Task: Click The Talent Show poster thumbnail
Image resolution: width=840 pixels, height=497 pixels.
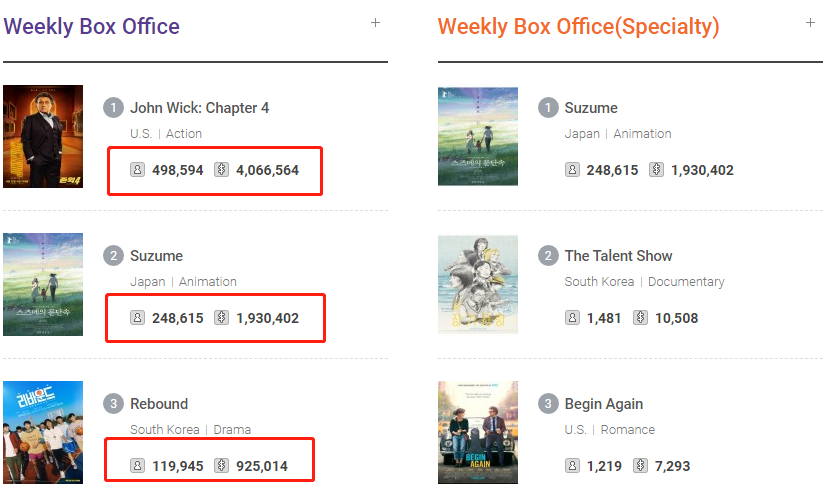Action: pos(478,284)
